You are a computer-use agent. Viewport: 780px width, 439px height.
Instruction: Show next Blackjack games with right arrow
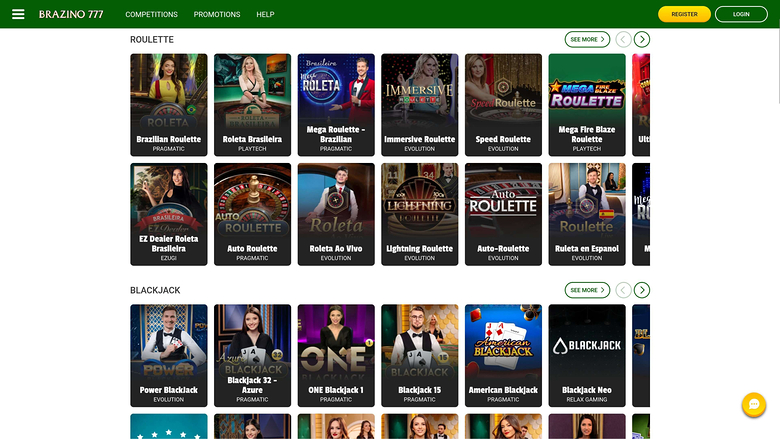click(x=642, y=290)
